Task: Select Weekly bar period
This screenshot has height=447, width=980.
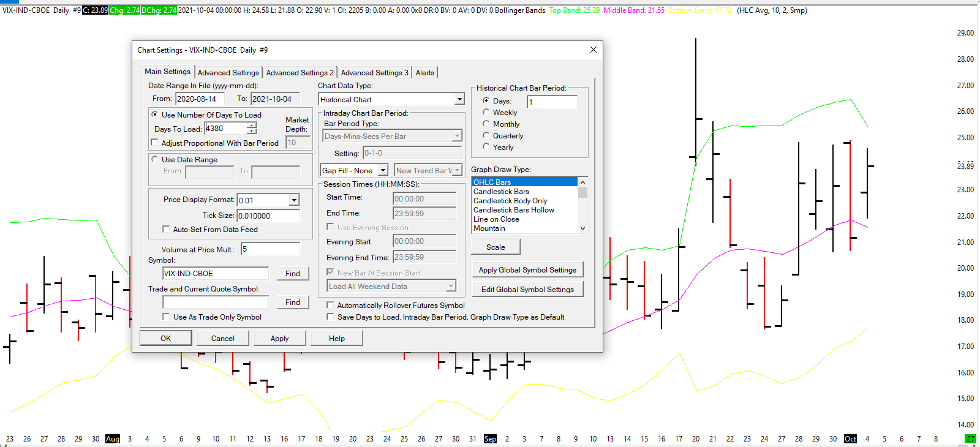Action: 486,112
